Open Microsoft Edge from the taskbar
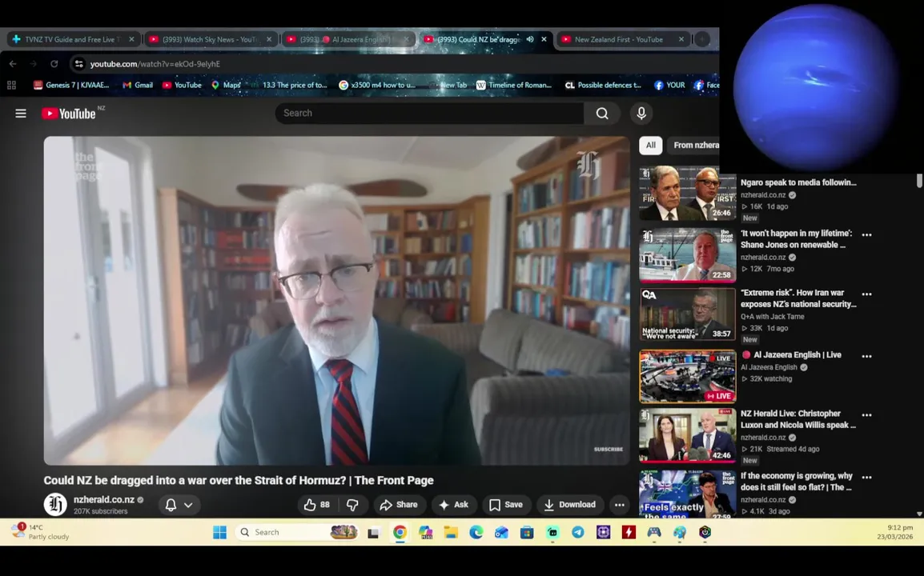924x576 pixels. coord(476,533)
